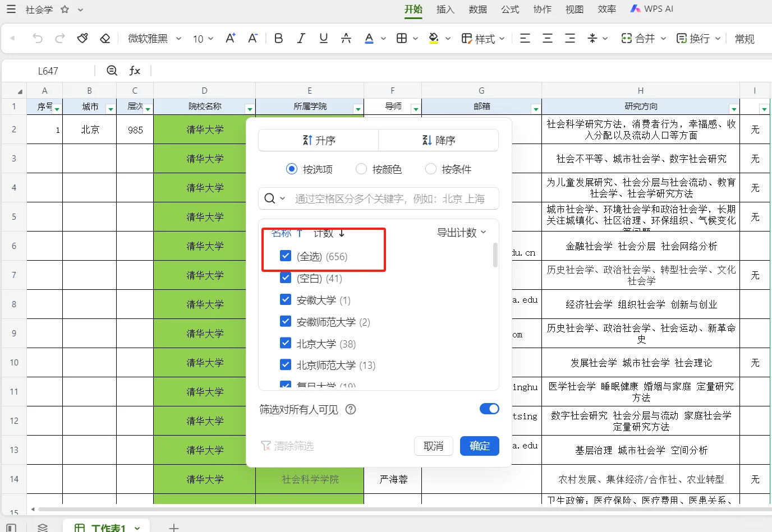772x532 pixels.
Task: Click the vertical alignment icon
Action: point(592,38)
